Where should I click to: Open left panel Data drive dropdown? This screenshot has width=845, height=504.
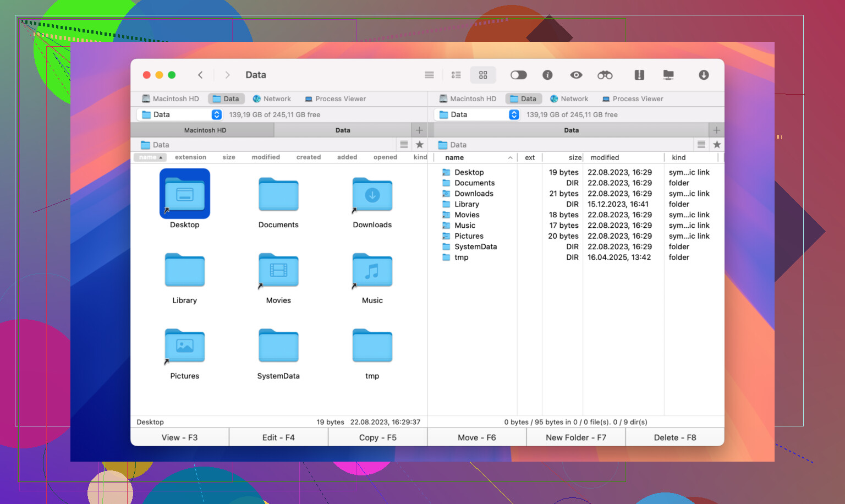tap(217, 114)
